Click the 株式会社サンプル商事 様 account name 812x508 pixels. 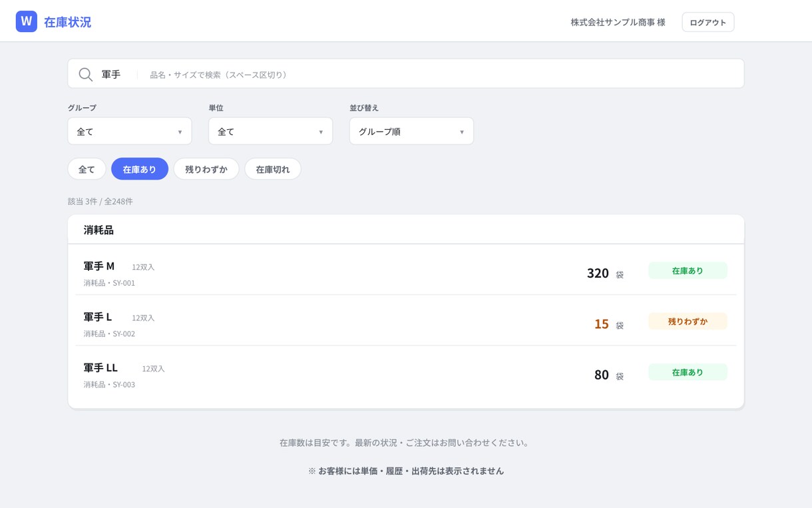click(618, 22)
